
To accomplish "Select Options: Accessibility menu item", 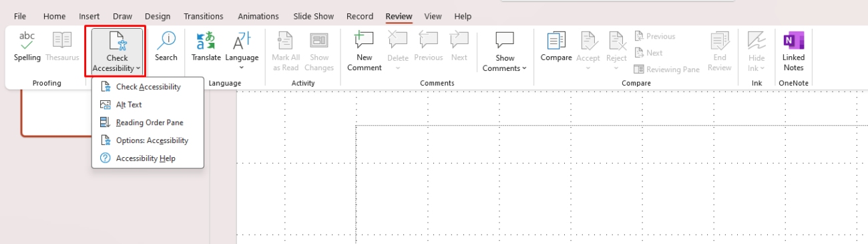I will [x=148, y=140].
